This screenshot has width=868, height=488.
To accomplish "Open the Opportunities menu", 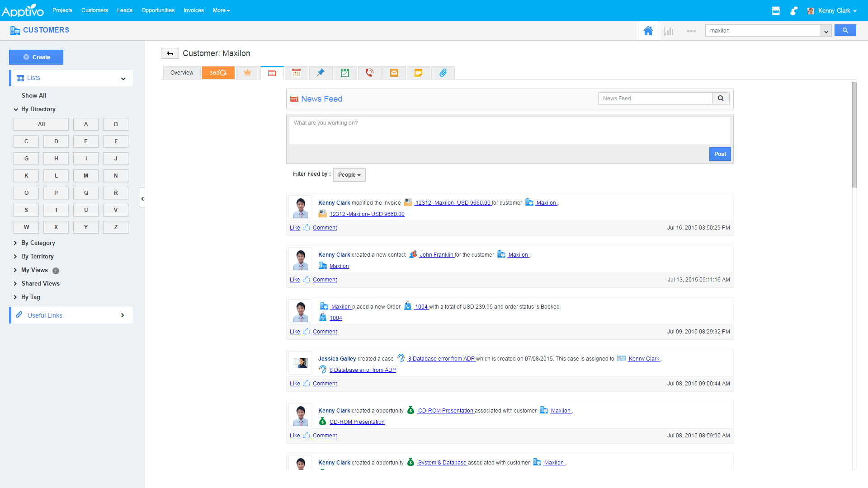I will 158,10.
